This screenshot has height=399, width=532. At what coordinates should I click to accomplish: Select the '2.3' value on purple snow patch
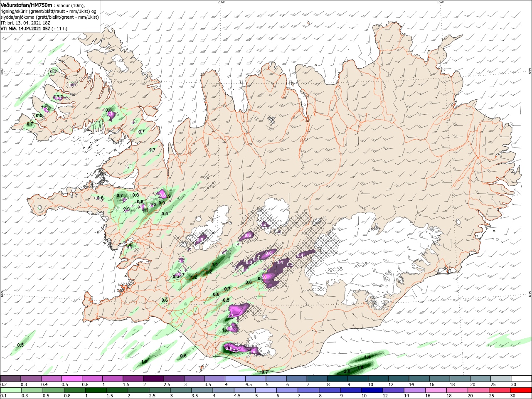tap(231, 317)
